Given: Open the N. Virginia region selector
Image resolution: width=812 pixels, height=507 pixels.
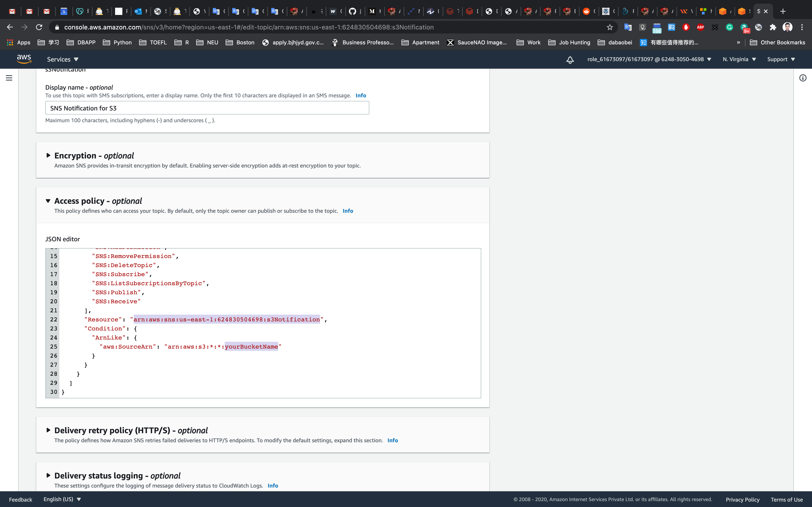Looking at the screenshot, I should click(x=739, y=59).
